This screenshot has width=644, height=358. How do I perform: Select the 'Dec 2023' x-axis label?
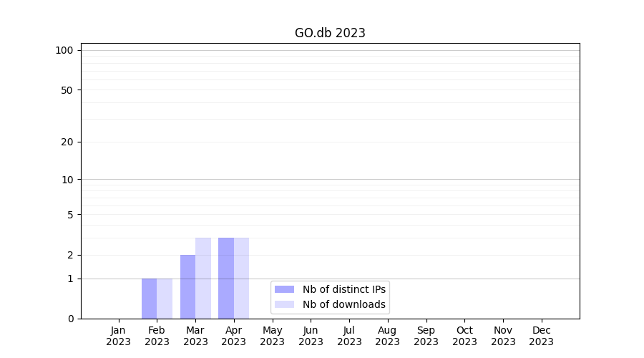[541, 336]
